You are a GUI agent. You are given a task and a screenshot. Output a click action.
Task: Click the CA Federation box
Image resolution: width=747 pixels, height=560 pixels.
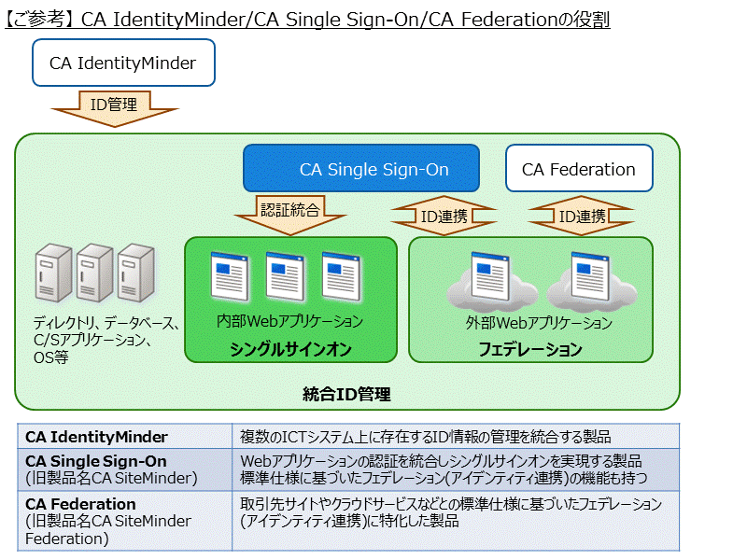[579, 169]
